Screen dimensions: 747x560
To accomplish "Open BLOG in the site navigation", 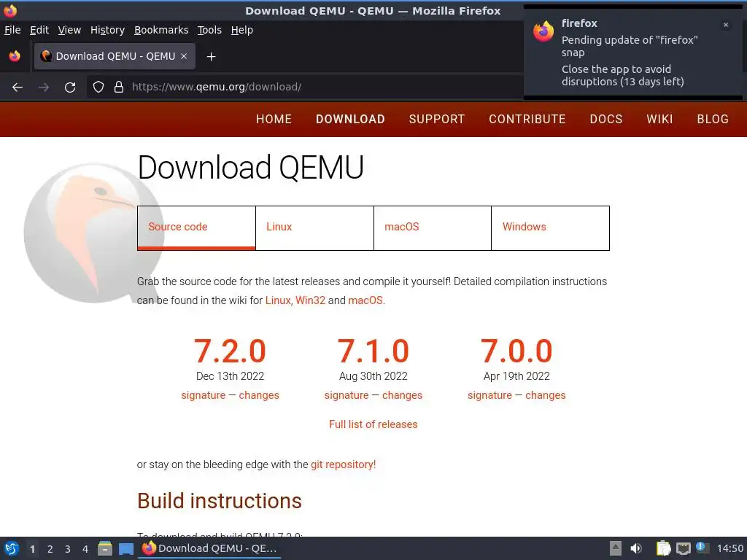I will point(713,119).
